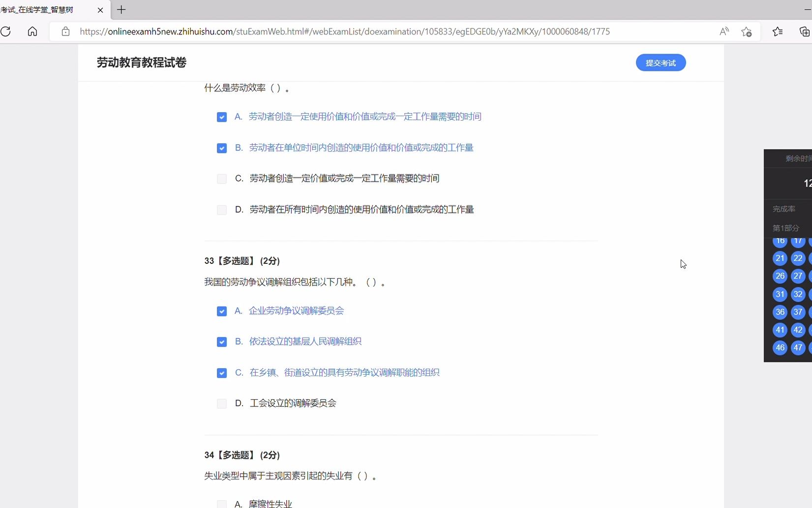The width and height of the screenshot is (812, 508).
Task: Click the 完成率 label in side panel
Action: click(784, 209)
